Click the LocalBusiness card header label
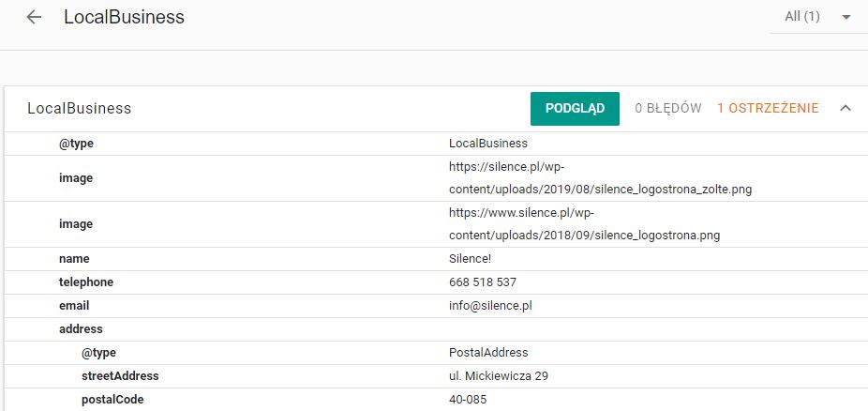 [x=80, y=109]
